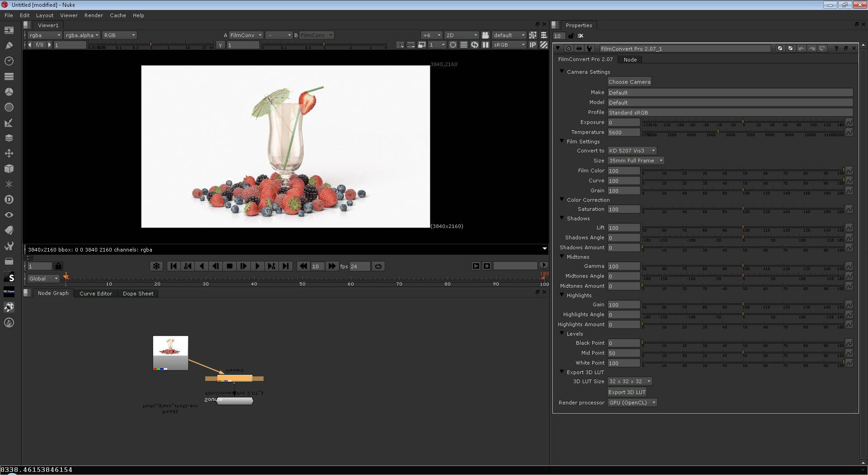Open the 3D LUT Size dropdown

pyautogui.click(x=630, y=381)
